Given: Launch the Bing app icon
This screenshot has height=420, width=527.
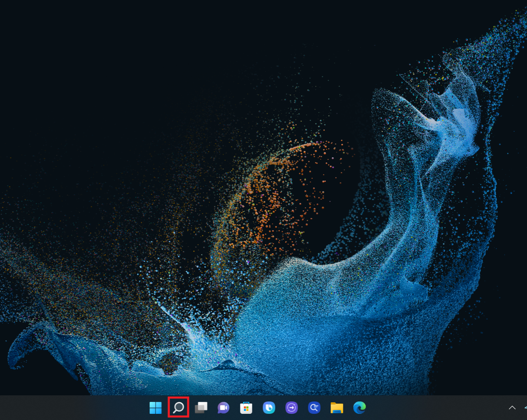Looking at the screenshot, I should pos(269,408).
